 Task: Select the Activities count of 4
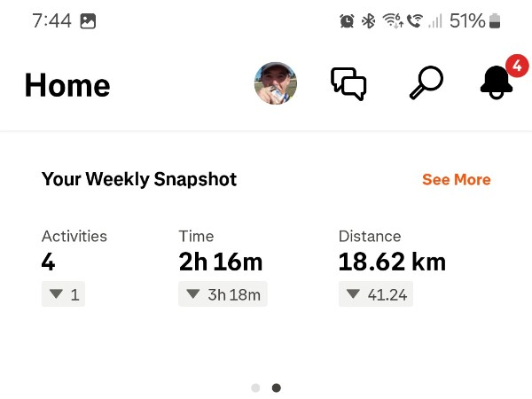(49, 262)
